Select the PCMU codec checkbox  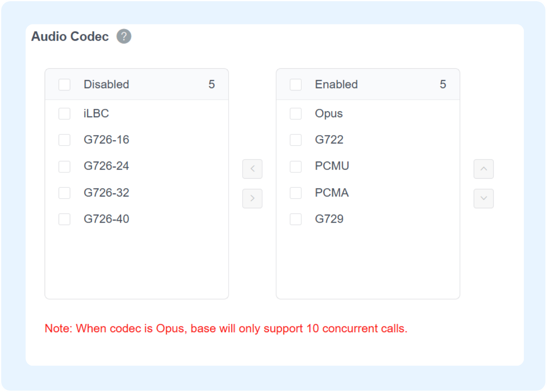coord(296,166)
